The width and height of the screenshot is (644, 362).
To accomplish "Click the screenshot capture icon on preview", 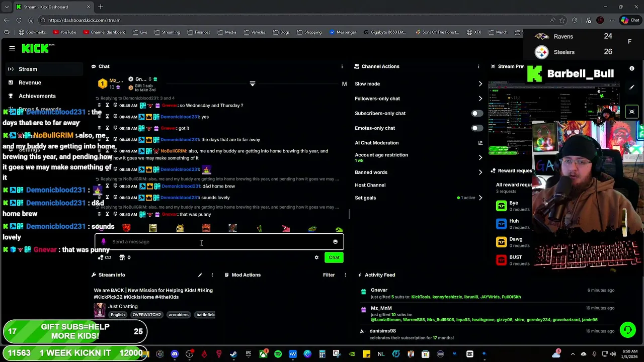I will point(632,112).
